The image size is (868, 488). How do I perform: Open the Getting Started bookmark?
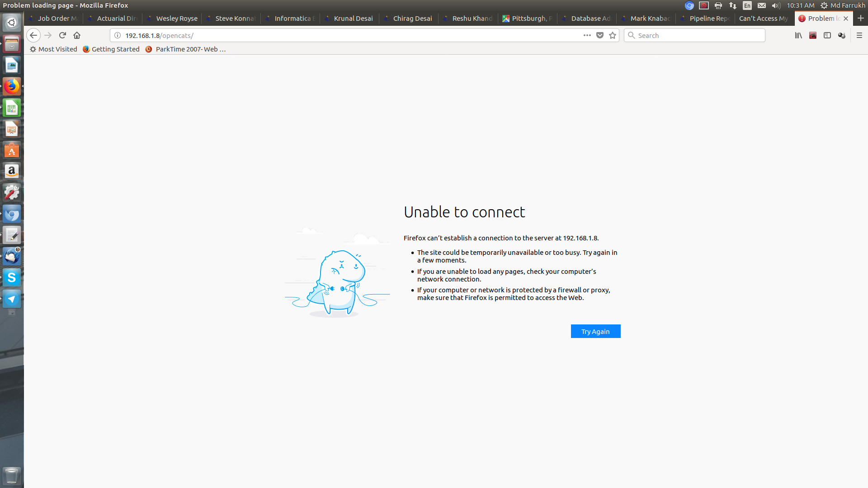coord(115,49)
